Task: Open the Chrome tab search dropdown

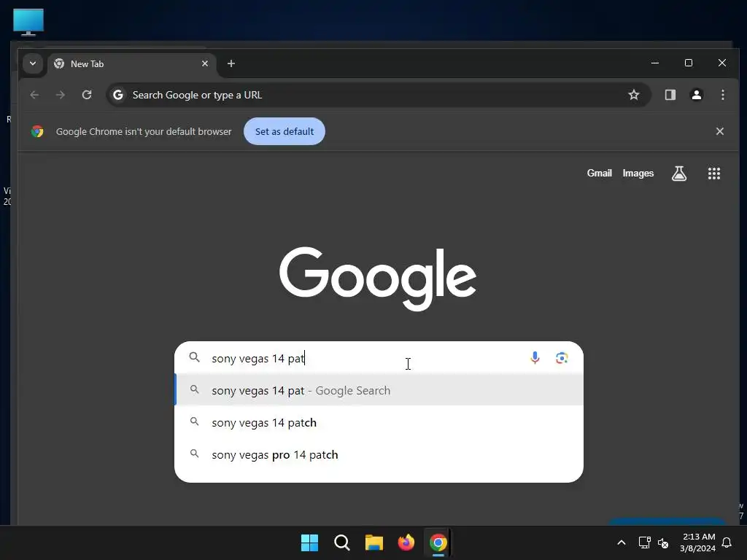Action: 33,63
